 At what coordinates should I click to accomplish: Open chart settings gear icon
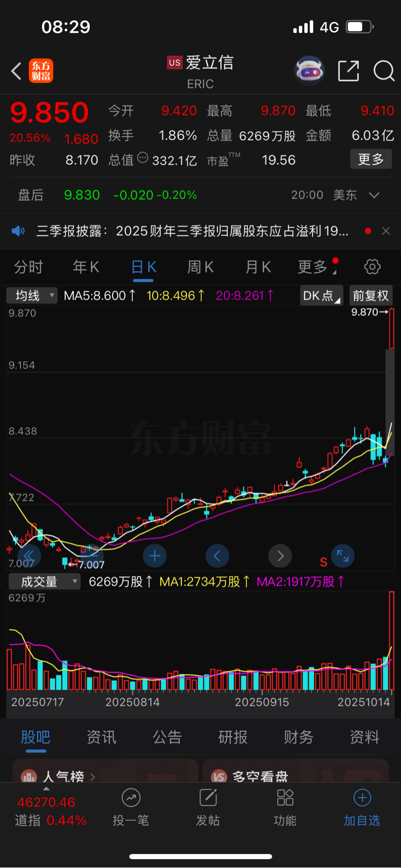point(372,267)
